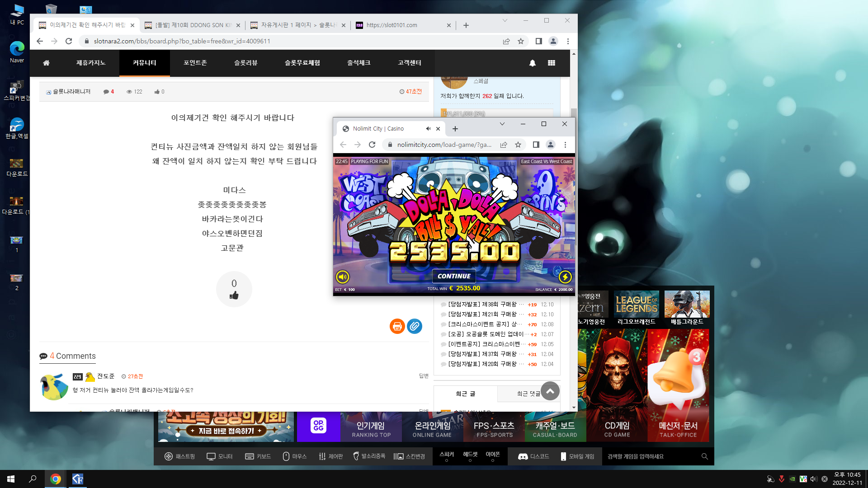Viewport: 868px width, 488px height.
Task: Open the 오공슬롯 도메인 업데이트 notice
Action: (x=489, y=334)
